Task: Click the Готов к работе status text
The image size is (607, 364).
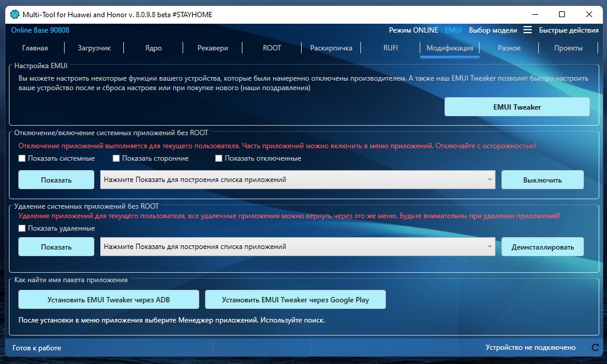Action: (x=37, y=348)
